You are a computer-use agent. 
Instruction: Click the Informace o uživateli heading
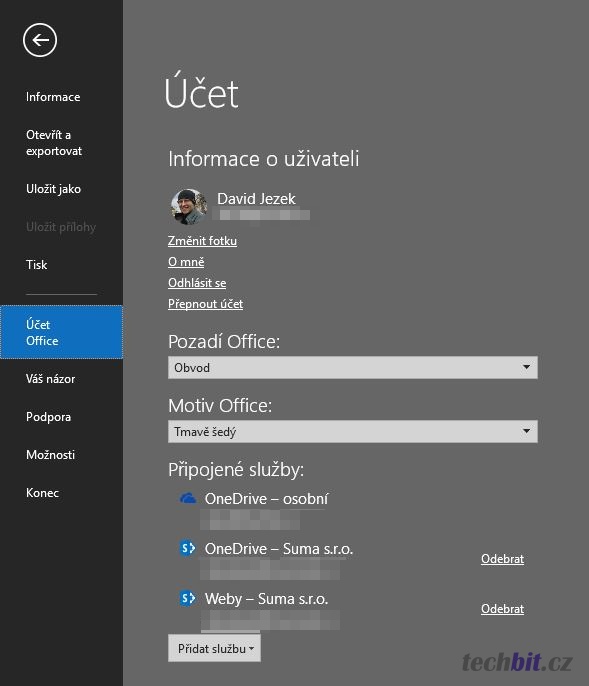[x=264, y=159]
